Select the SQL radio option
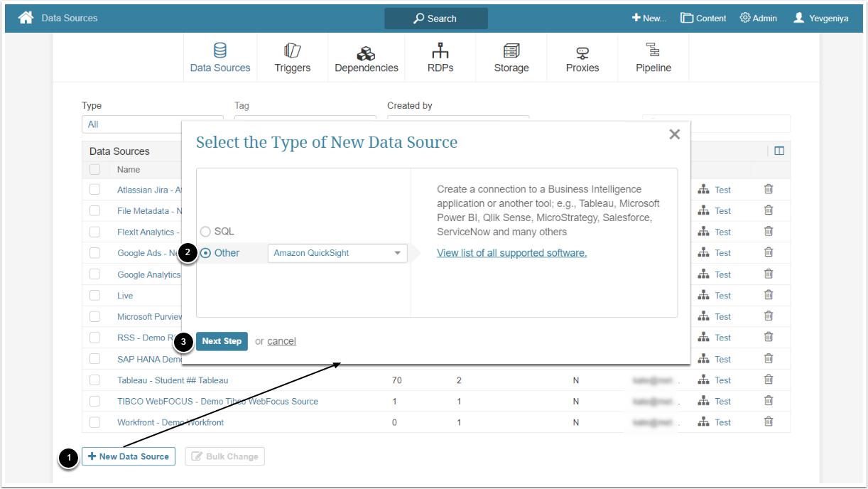 click(205, 232)
